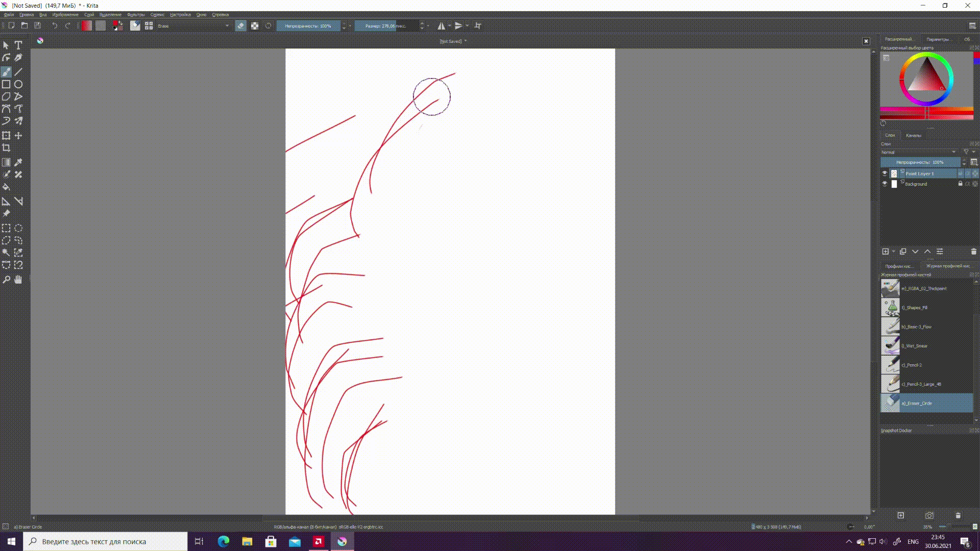Select the Fill bucket tool

[6, 187]
